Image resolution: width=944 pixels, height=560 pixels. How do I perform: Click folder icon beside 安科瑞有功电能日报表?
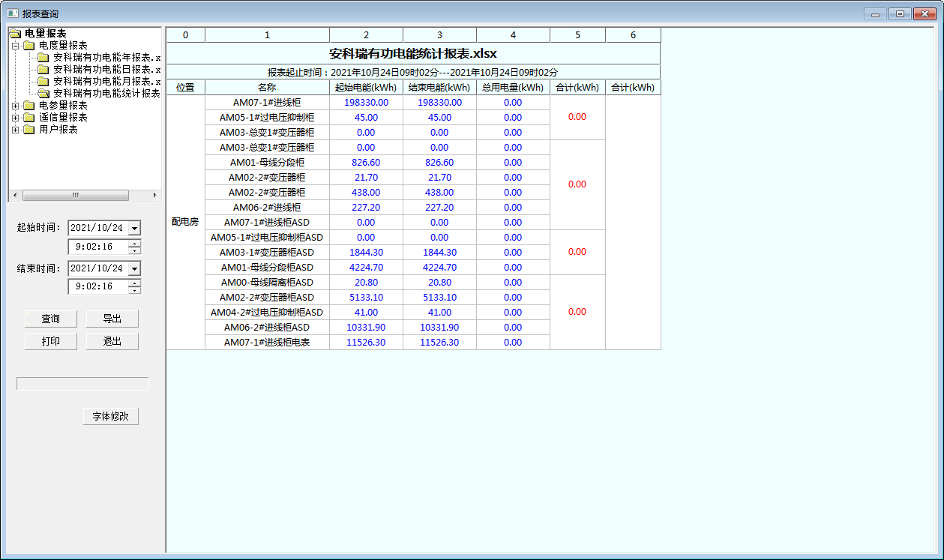pos(43,70)
